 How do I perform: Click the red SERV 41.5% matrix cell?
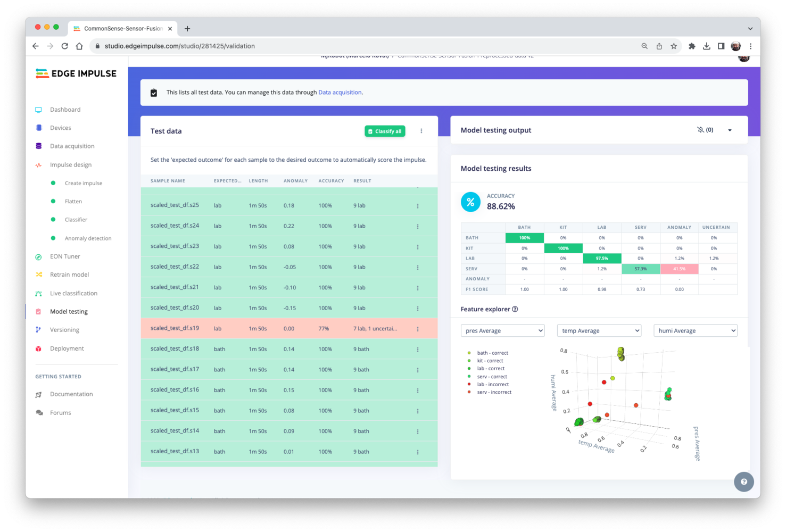pyautogui.click(x=679, y=269)
